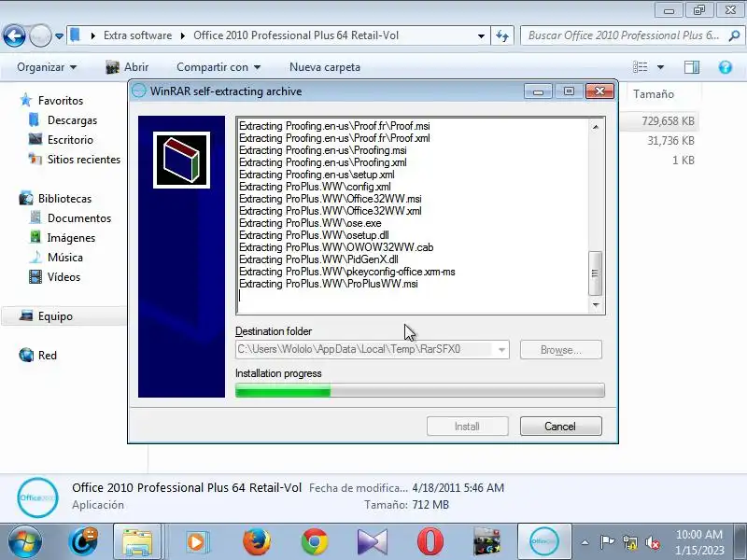Open the Organizar menu
This screenshot has height=560, width=747.
coord(47,67)
